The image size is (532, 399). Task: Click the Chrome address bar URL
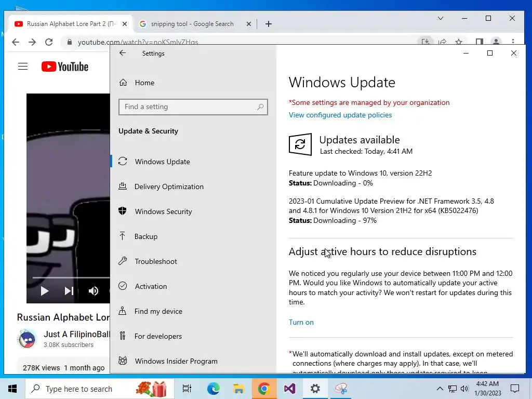pos(138,42)
